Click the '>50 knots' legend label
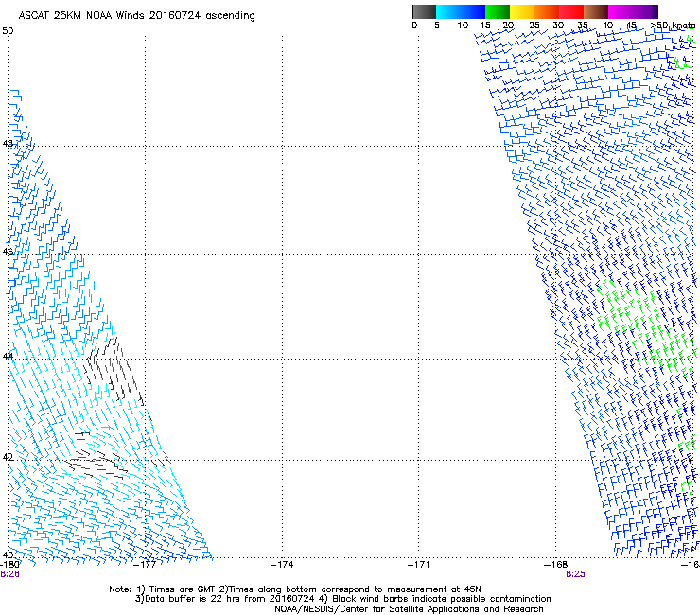This screenshot has height=615, width=700. click(x=673, y=26)
